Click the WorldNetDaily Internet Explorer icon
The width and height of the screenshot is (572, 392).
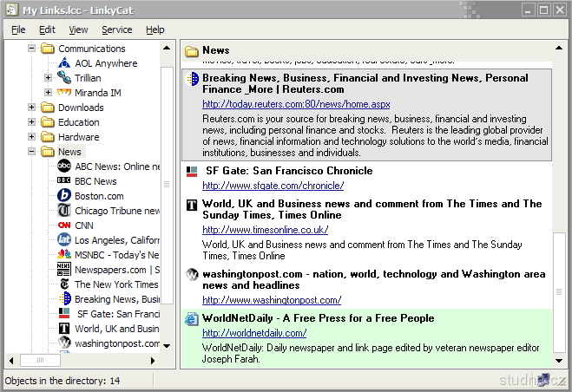click(x=192, y=319)
